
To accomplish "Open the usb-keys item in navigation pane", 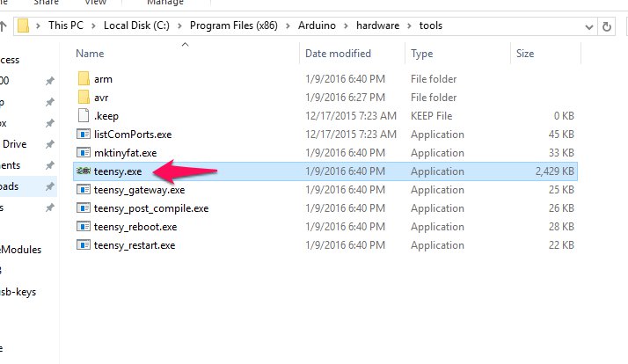I will pos(18,292).
